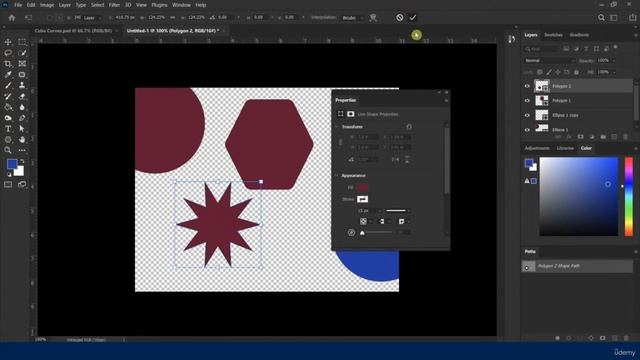640x360 pixels.
Task: Select the Clone Stamp tool
Action: (22, 85)
